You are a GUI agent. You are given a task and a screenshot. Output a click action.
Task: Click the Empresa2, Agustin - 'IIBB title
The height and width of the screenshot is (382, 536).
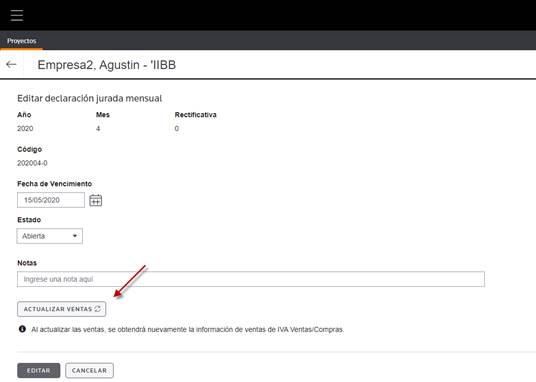point(107,65)
